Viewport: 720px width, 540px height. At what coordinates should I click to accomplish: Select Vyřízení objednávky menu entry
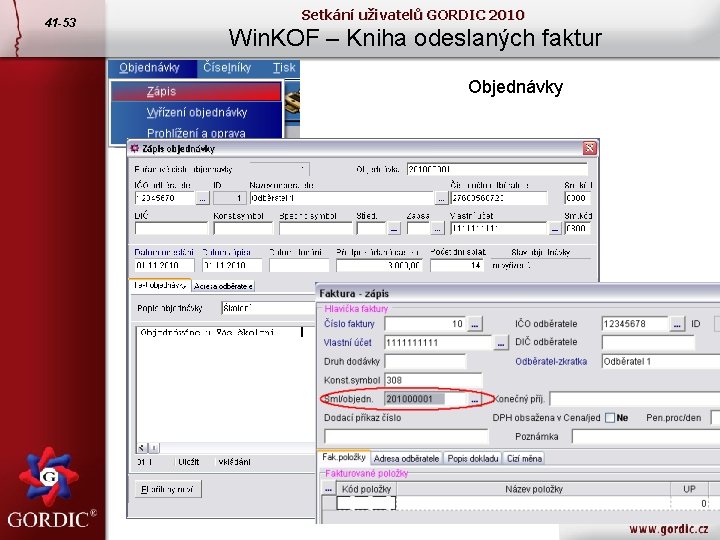pos(197,112)
